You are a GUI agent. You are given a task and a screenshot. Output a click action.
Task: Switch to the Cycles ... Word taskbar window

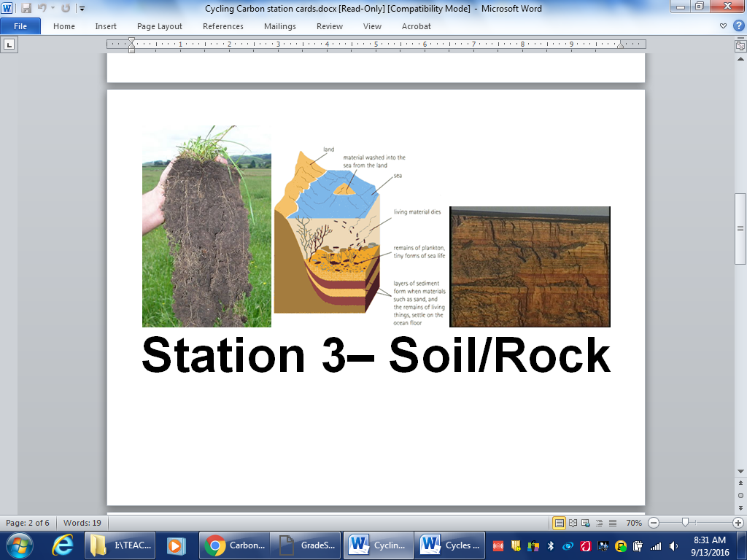coord(449,545)
